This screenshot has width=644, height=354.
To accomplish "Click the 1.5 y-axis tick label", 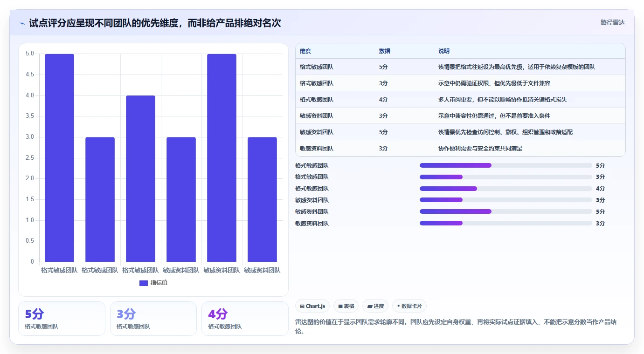I will coord(29,199).
